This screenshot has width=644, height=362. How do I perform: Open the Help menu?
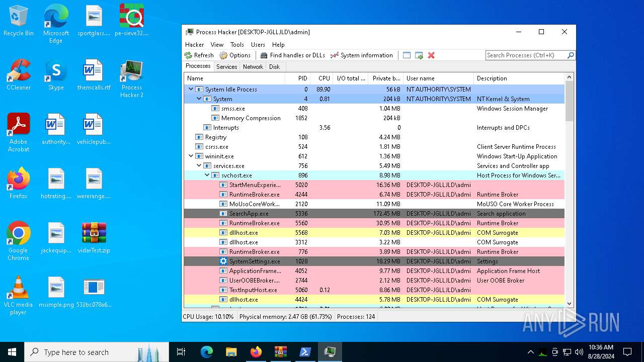click(x=278, y=45)
